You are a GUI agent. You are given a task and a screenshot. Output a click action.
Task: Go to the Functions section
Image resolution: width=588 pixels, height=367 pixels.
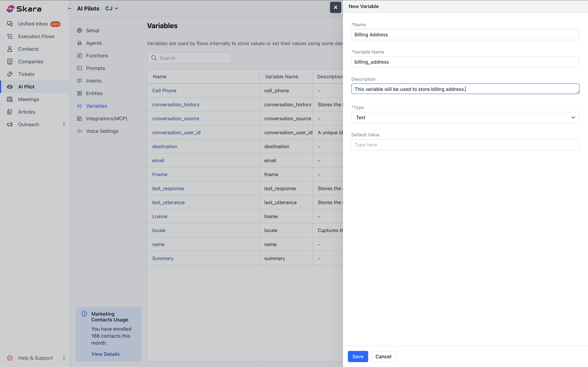[x=97, y=56]
